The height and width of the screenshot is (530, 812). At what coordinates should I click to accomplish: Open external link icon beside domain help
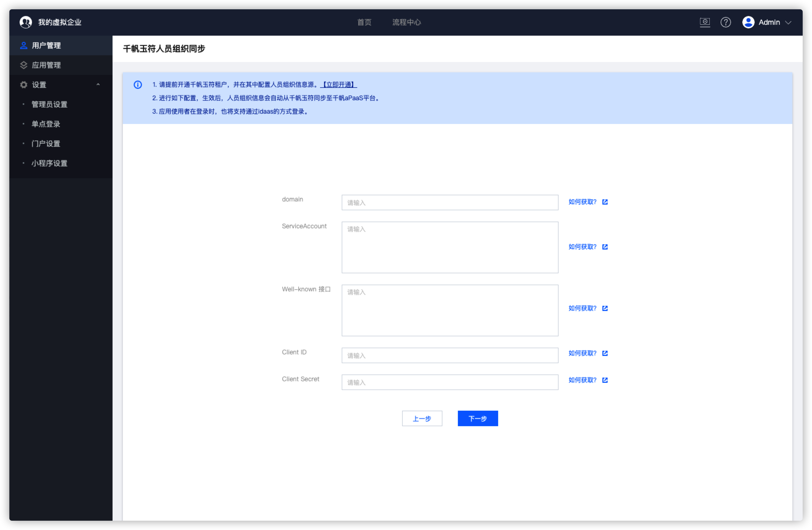pos(604,202)
